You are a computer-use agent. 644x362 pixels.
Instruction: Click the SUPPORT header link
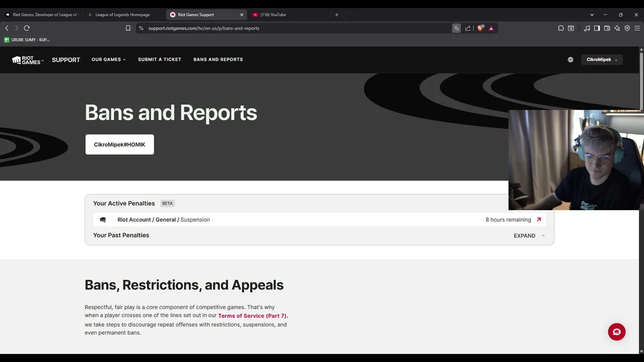pyautogui.click(x=66, y=60)
